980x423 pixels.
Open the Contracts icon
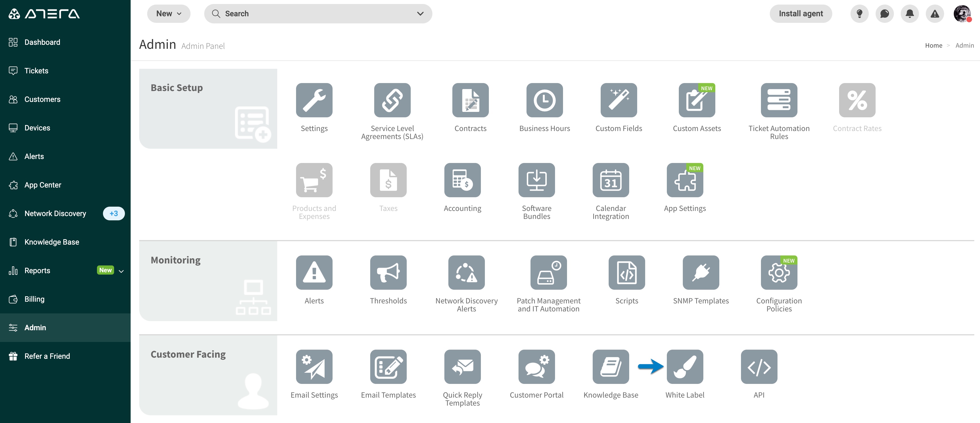point(470,100)
